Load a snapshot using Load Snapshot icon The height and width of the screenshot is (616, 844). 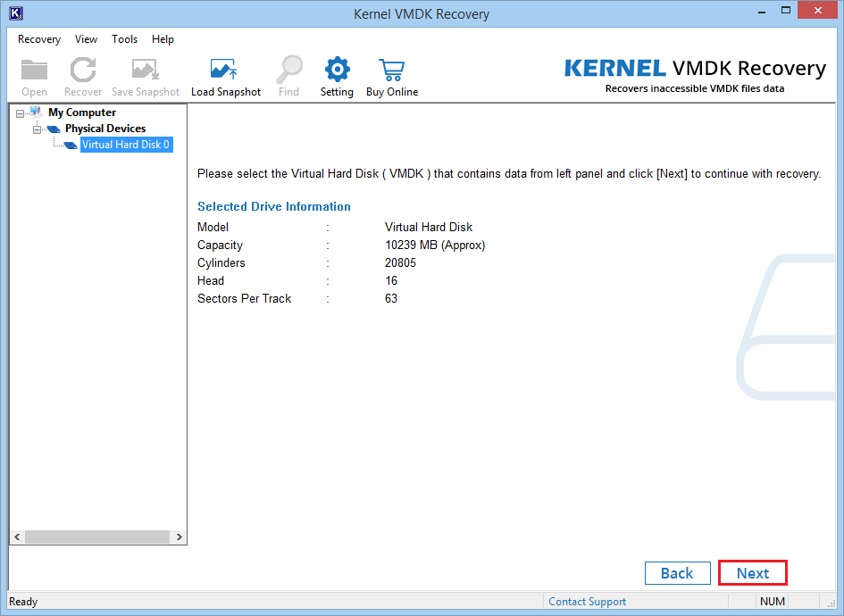pyautogui.click(x=224, y=70)
